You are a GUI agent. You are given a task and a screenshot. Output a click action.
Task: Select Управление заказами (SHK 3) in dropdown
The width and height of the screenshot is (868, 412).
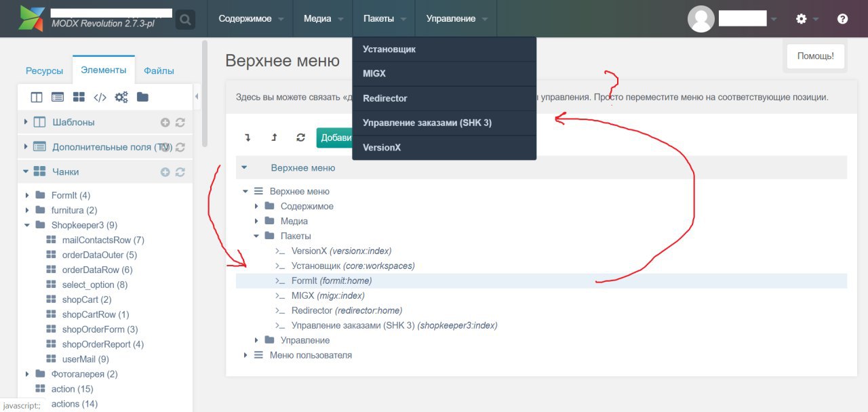(x=444, y=123)
